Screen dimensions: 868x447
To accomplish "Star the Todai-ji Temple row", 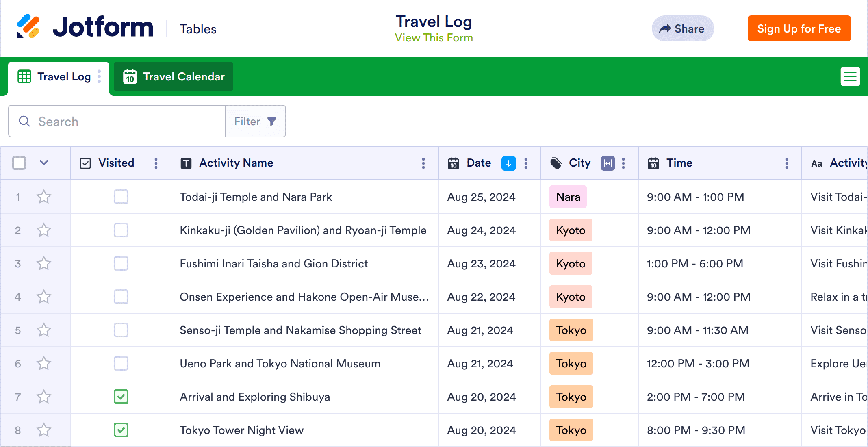I will pos(44,197).
